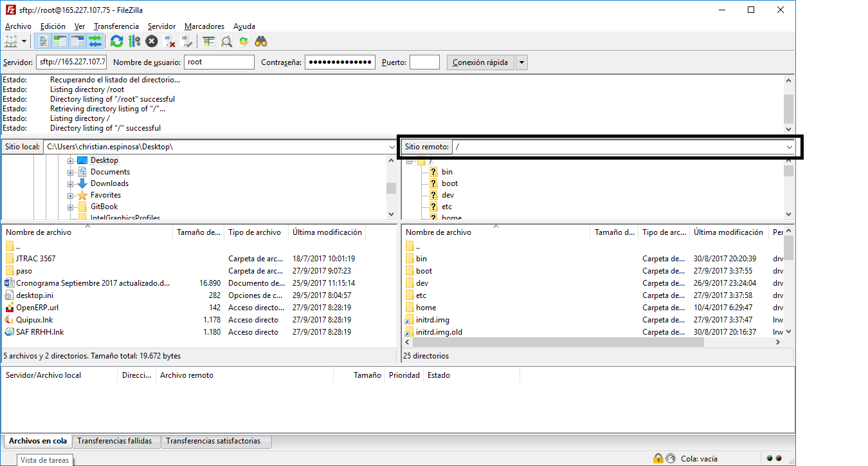868x466 pixels.
Task: Select Downloads folder in local tree
Action: (x=109, y=183)
